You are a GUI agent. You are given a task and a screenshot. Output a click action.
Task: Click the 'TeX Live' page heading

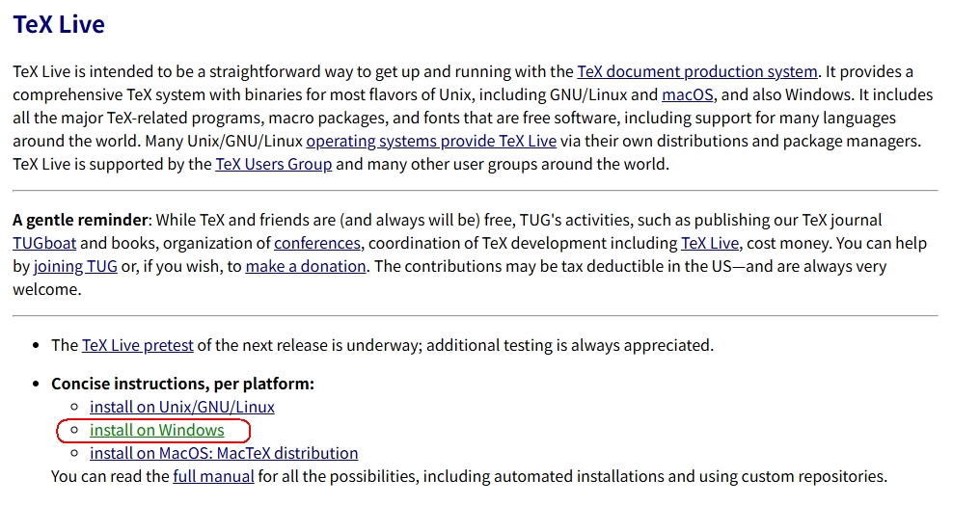tap(59, 25)
